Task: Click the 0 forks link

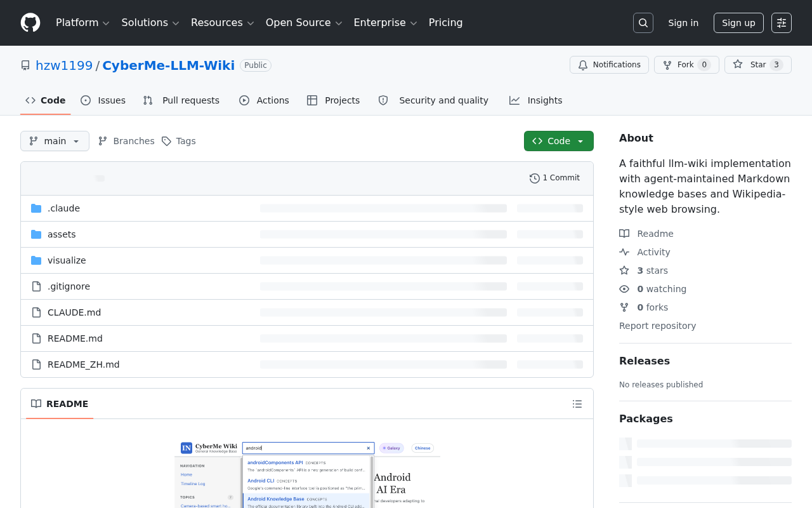Action: pos(644,307)
